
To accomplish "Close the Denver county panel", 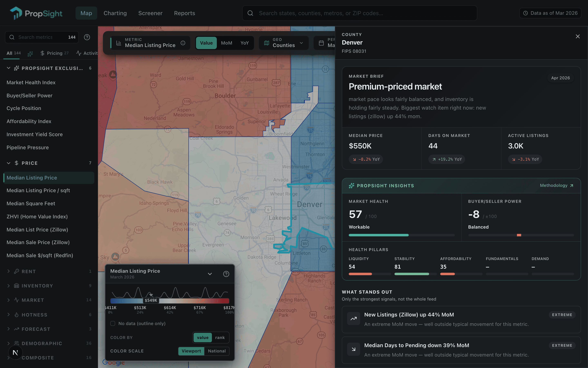I will point(578,37).
